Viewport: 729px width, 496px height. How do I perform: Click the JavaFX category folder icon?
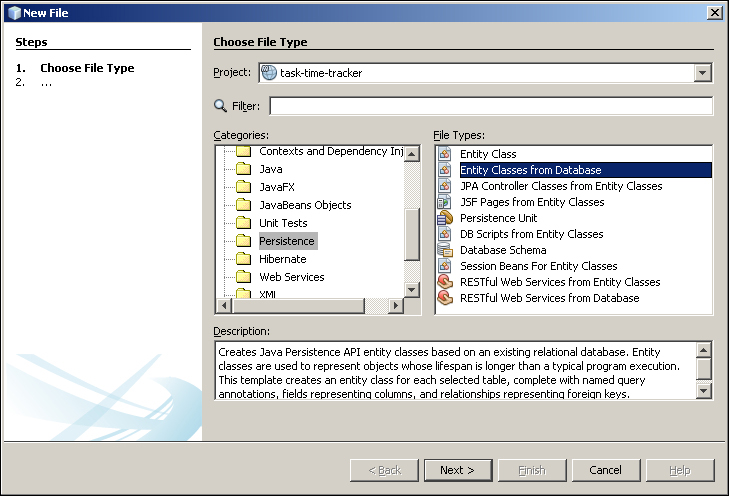pos(243,187)
